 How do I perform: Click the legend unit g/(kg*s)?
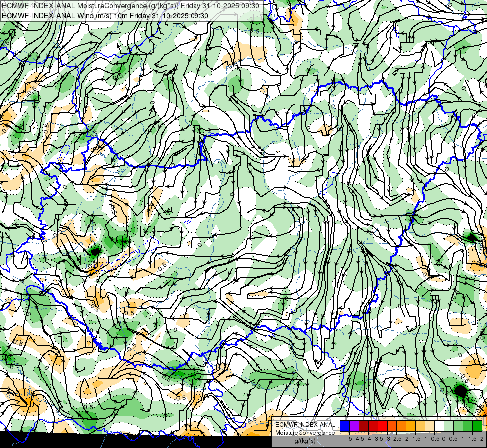pos(305,441)
